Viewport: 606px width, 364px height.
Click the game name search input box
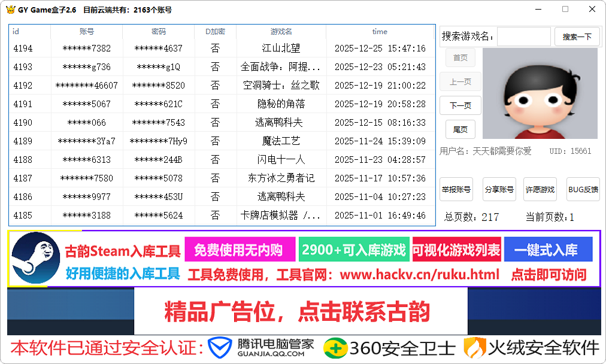[524, 37]
